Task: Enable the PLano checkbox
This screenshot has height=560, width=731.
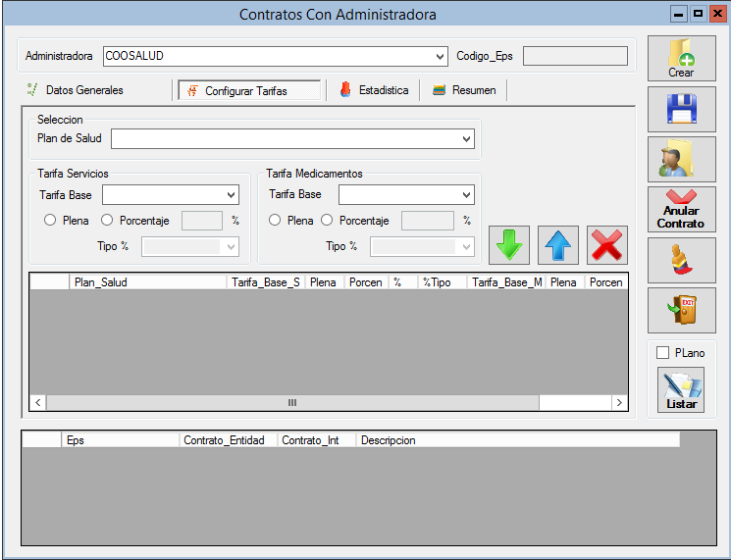Action: [662, 352]
